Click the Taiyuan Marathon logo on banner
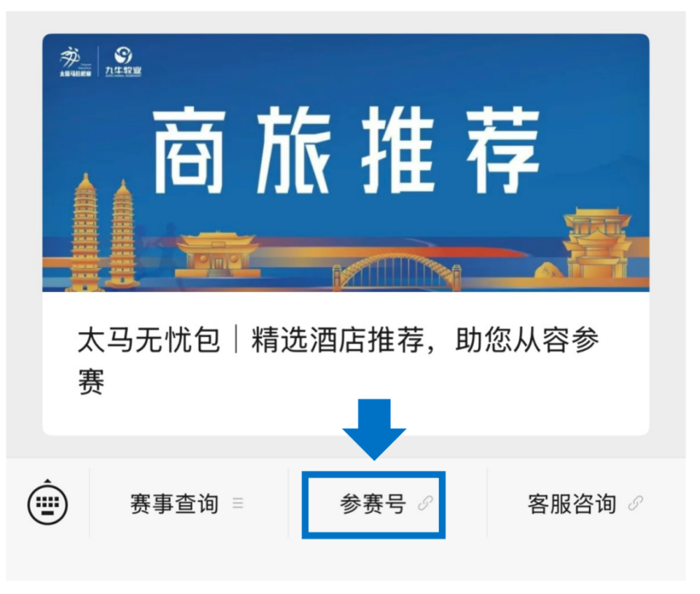Viewport: 700px width, 594px height. click(x=74, y=61)
